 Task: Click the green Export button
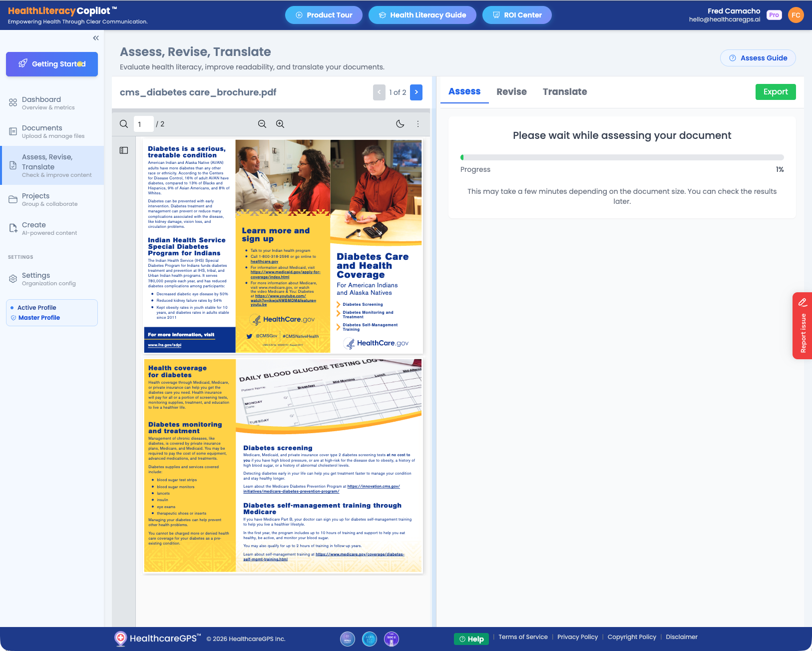775,92
